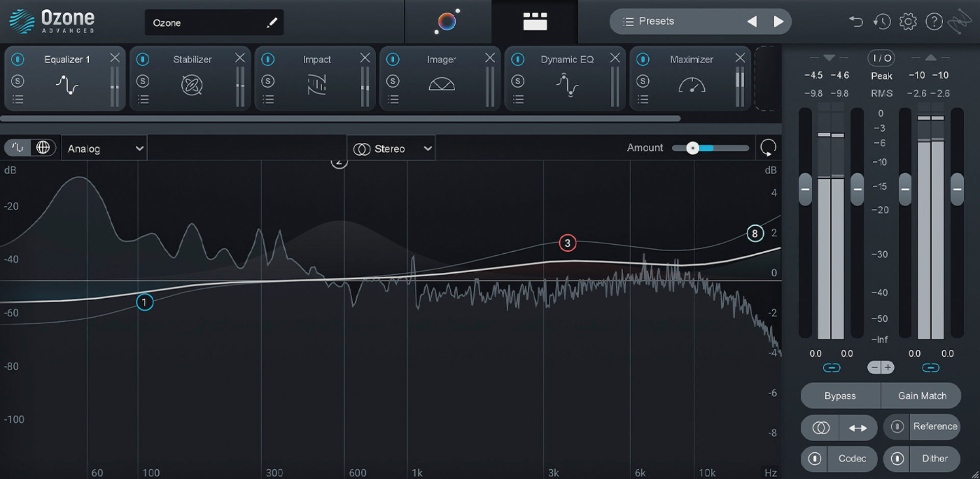
Task: Open the Maximizer gauge icon
Action: coord(691,86)
